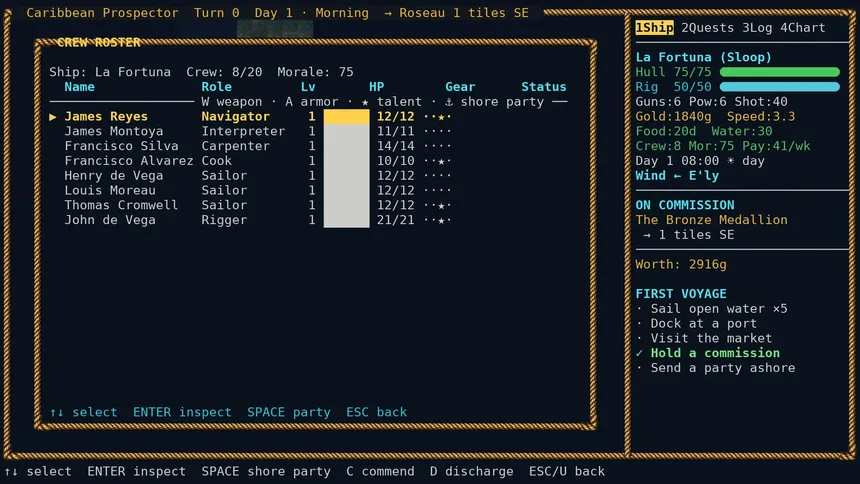This screenshot has width=860, height=484.
Task: Click the Role column header
Action: tap(216, 87)
